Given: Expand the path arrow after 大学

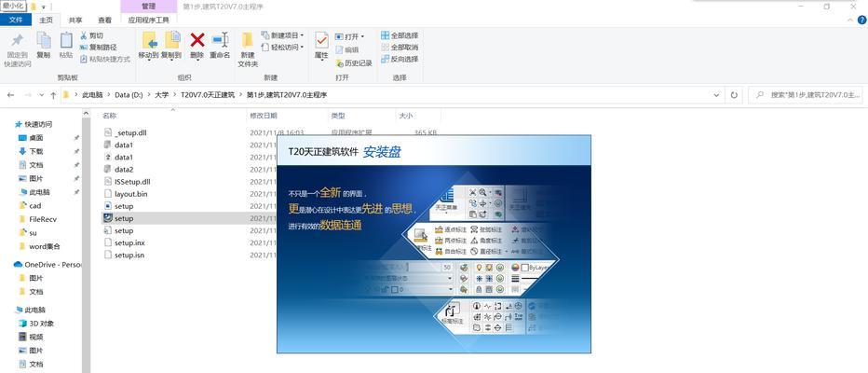Looking at the screenshot, I should point(174,95).
